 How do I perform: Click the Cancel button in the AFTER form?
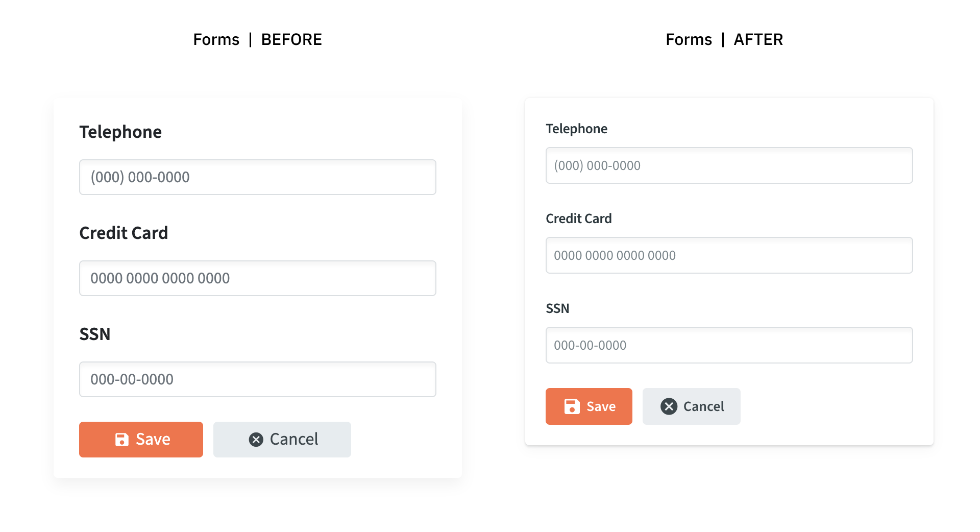[x=692, y=406]
